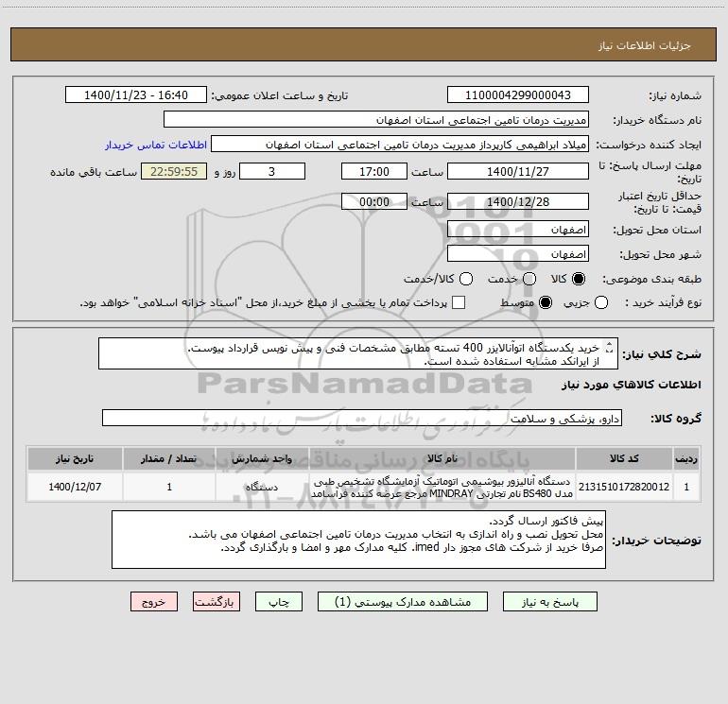The width and height of the screenshot is (728, 704).
Task: Open مشاهده مدارک پیوستی (1) attachments
Action: coord(403,602)
